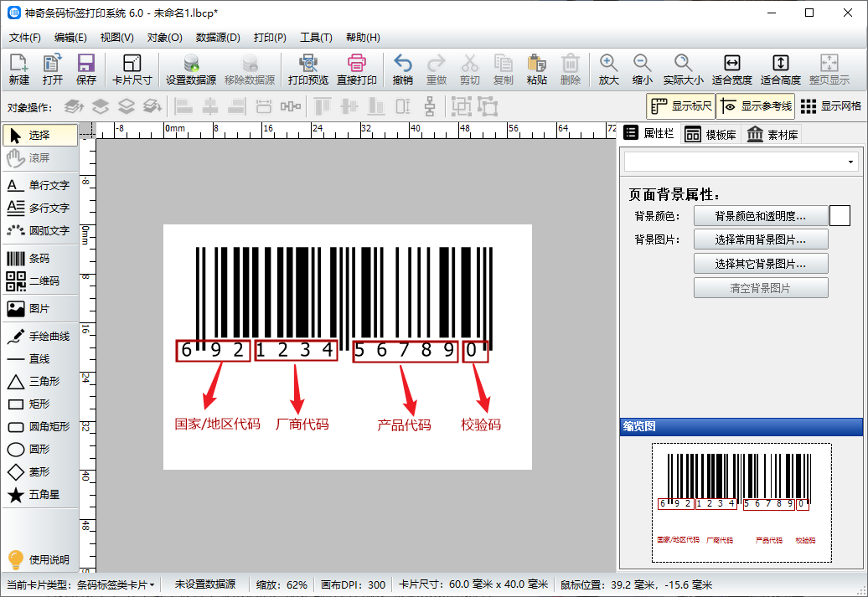Click 选择其它背景图片... button

click(x=761, y=264)
